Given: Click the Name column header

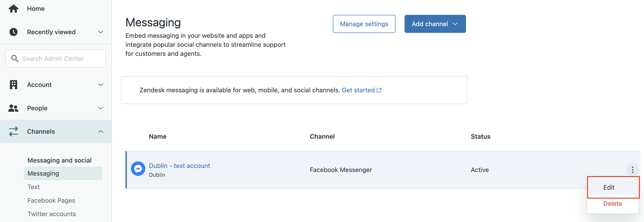Looking at the screenshot, I should point(158,136).
